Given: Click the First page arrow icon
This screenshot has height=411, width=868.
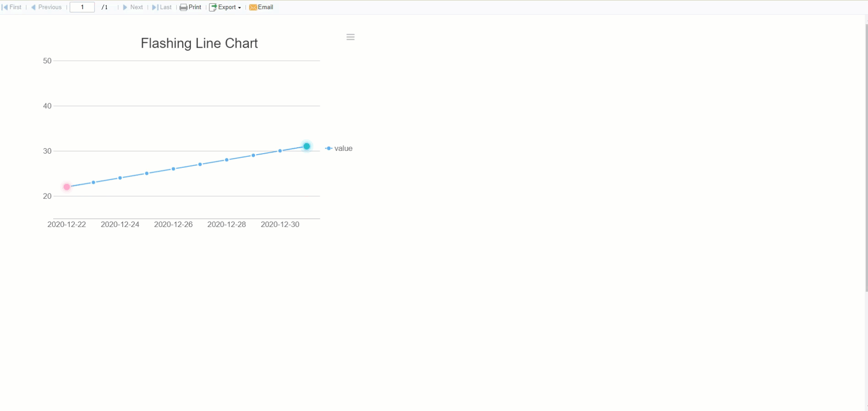Looking at the screenshot, I should 5,7.
